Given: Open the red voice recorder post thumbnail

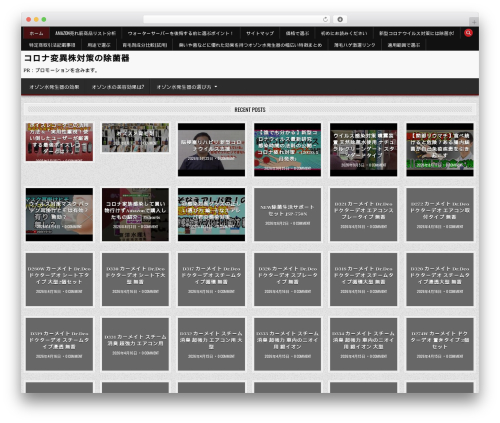Looking at the screenshot, I should [x=59, y=142].
